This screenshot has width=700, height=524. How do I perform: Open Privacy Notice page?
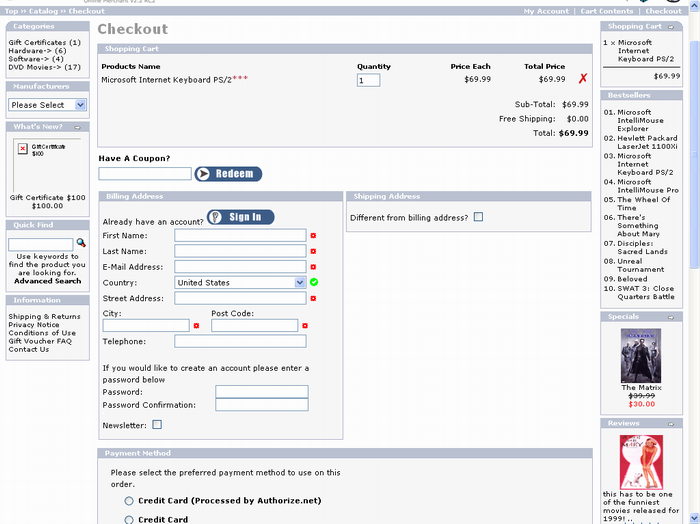tap(33, 324)
